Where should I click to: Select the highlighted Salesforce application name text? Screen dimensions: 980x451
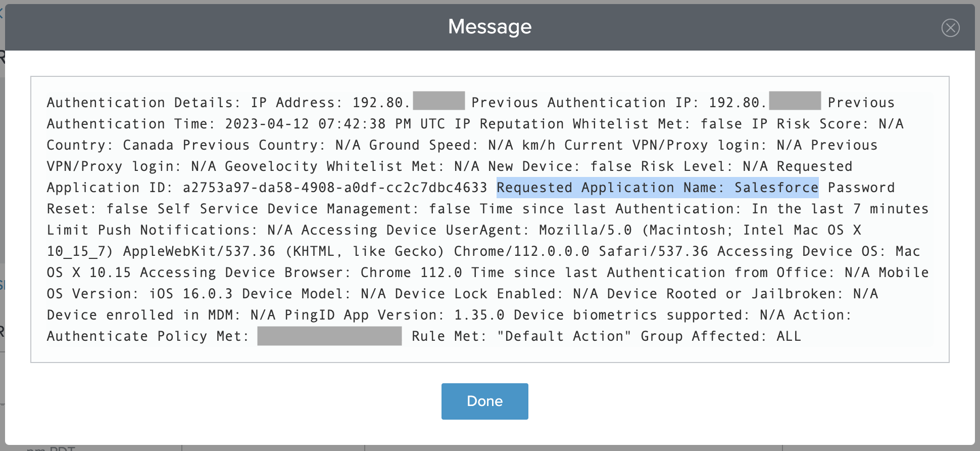[x=658, y=187]
